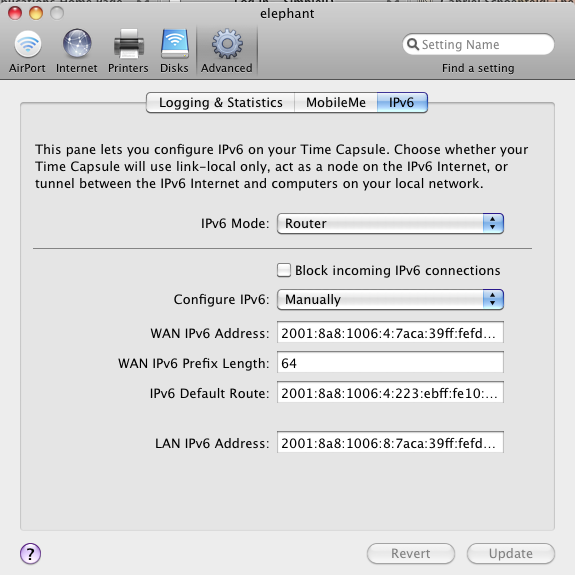575x575 pixels.
Task: Click the Revert button
Action: (x=411, y=553)
